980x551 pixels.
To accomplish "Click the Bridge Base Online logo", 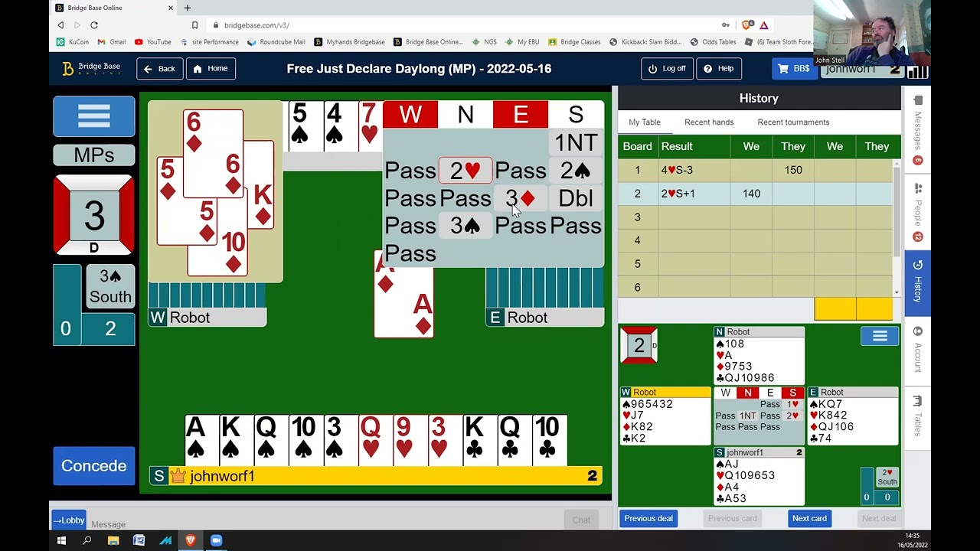I will click(x=91, y=69).
